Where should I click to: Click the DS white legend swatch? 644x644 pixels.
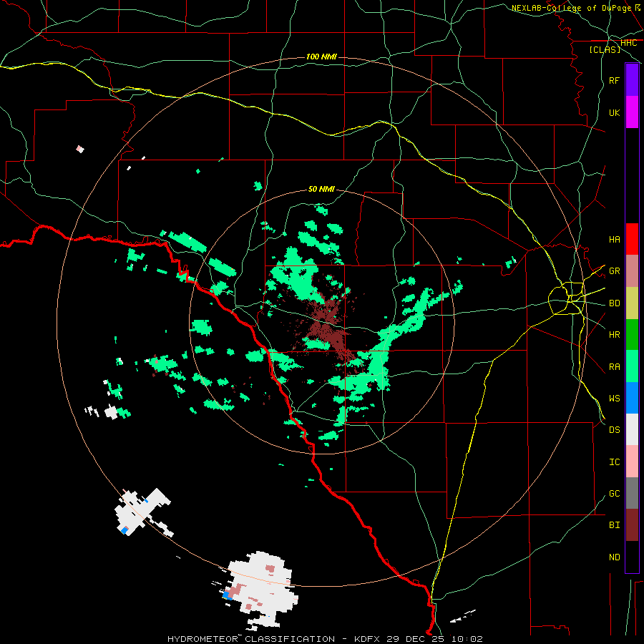point(632,429)
